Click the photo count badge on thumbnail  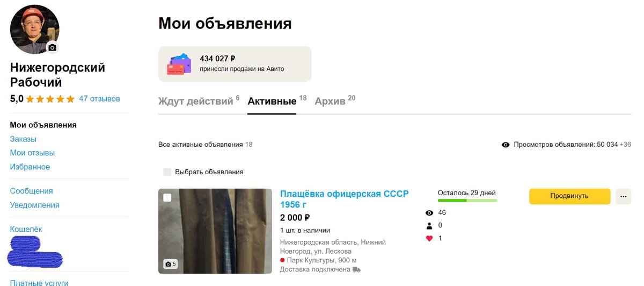tap(171, 264)
